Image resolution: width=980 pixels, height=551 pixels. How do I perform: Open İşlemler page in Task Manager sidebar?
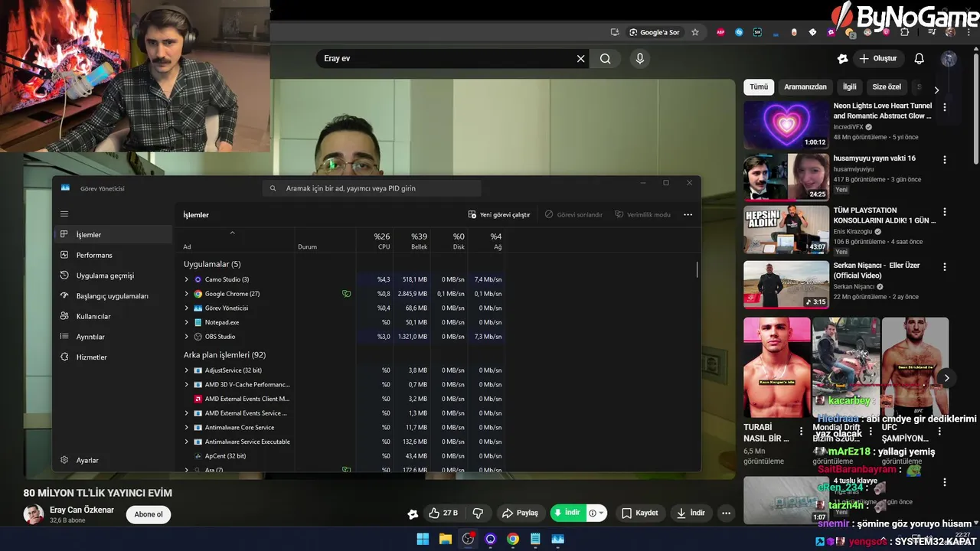click(x=115, y=235)
